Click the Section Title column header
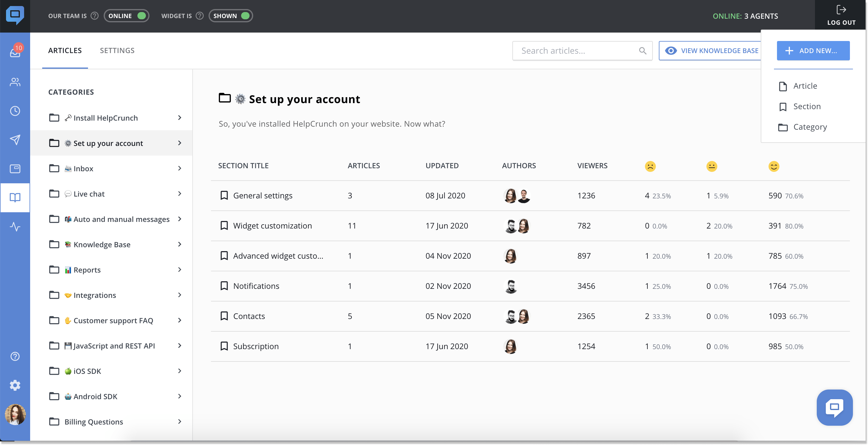Viewport: 868px width, 445px height. click(243, 166)
